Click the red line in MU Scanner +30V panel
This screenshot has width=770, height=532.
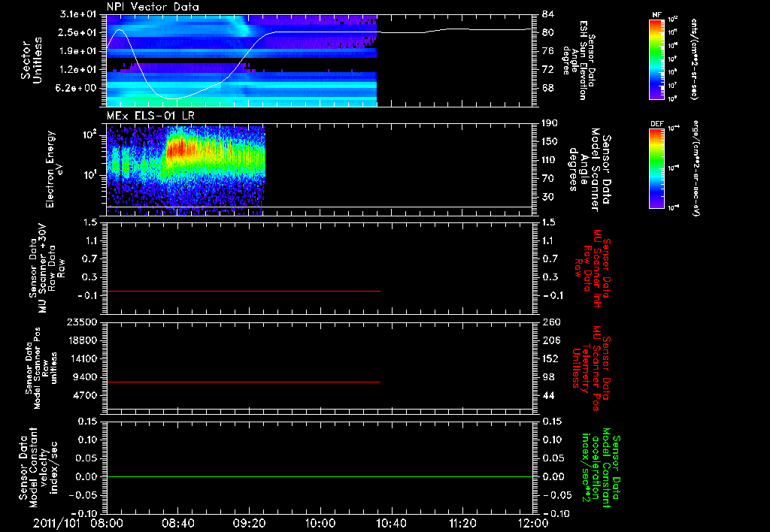pos(244,291)
